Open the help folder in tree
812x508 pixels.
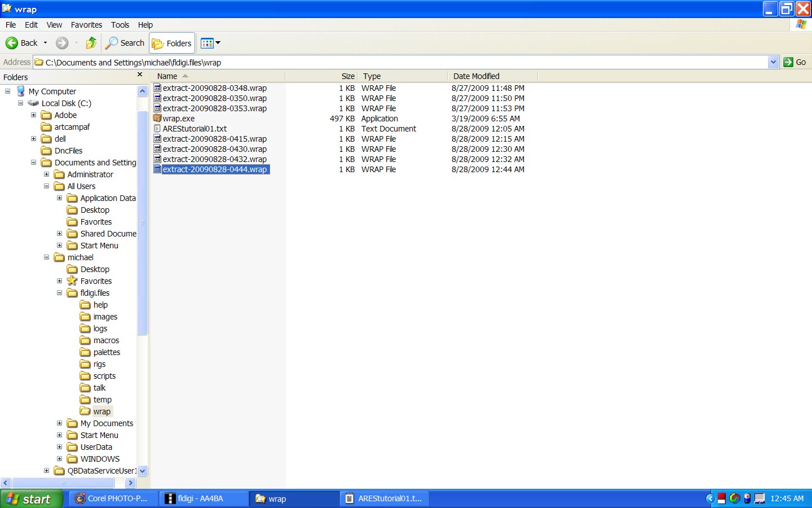click(94, 305)
